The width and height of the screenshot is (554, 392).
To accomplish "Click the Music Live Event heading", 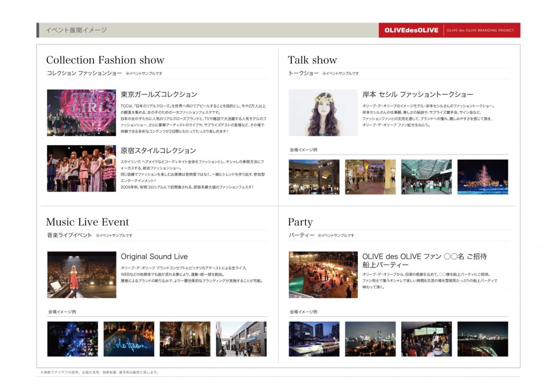I will coord(88,222).
